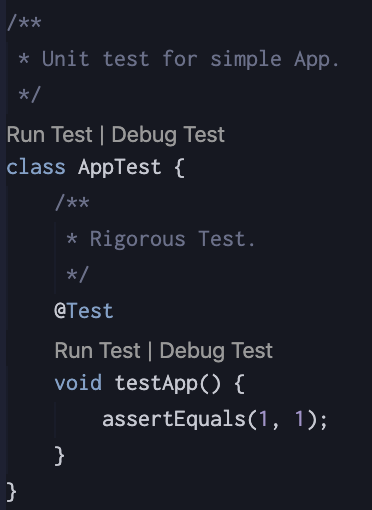Image resolution: width=372 pixels, height=510 pixels.
Task: Click the 'Unit test for simple App.' comment
Action: click(x=190, y=59)
